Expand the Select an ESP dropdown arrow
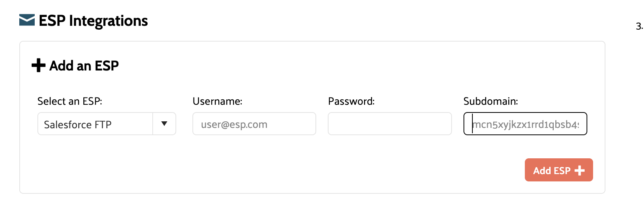 [164, 124]
